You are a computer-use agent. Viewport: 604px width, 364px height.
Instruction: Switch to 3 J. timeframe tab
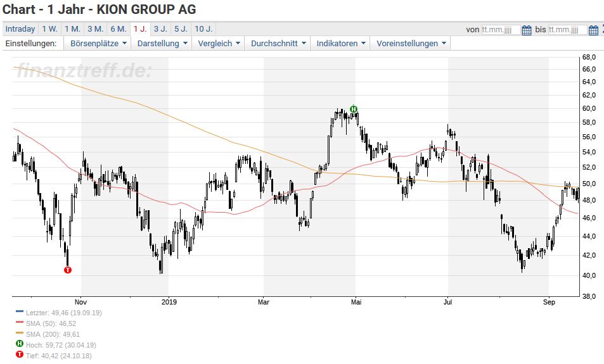[x=160, y=29]
